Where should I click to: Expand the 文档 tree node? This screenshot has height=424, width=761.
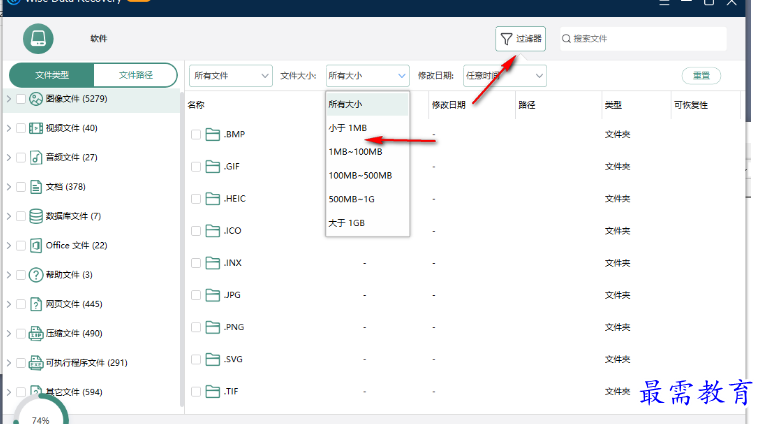(x=9, y=187)
